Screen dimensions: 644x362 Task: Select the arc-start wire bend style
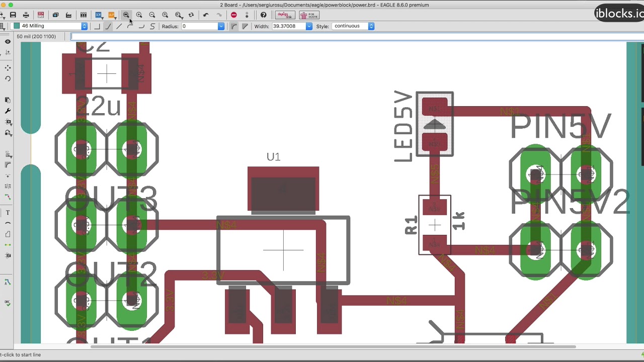coord(130,26)
